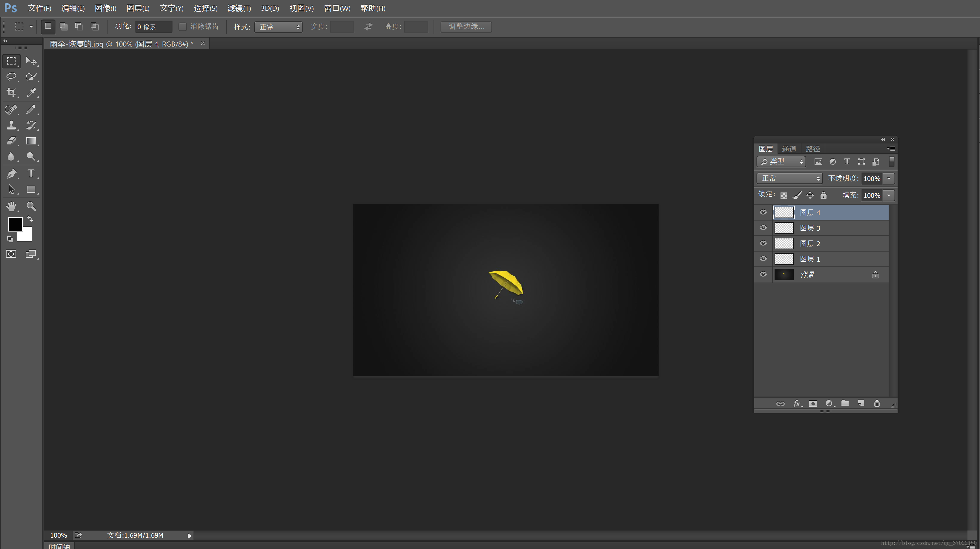Select the Magic Wand tool
980x549 pixels.
tap(31, 77)
